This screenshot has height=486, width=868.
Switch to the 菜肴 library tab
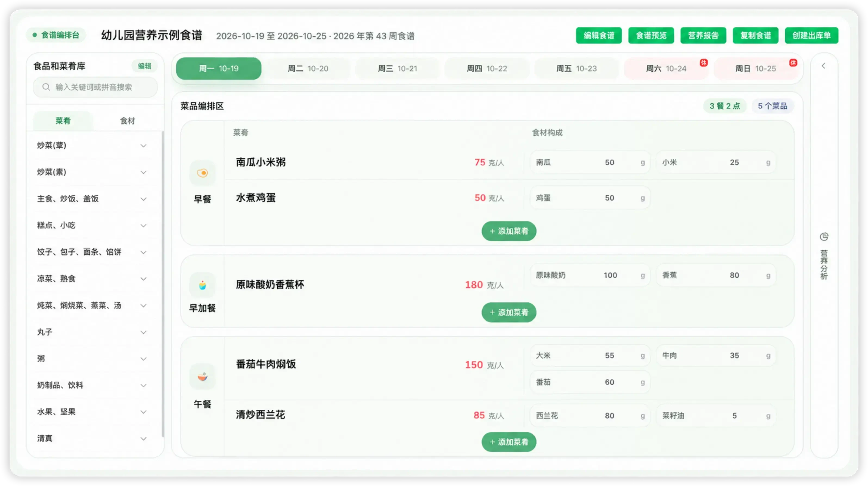63,121
